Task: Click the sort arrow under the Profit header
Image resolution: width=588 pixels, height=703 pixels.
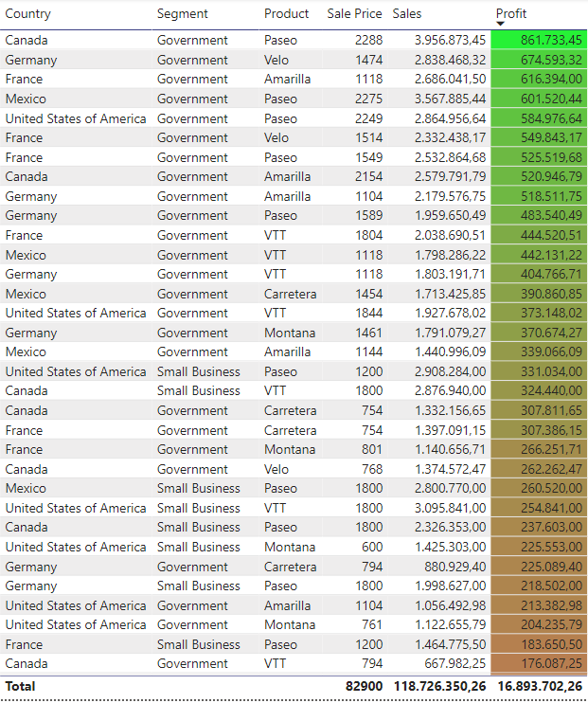Action: (501, 24)
